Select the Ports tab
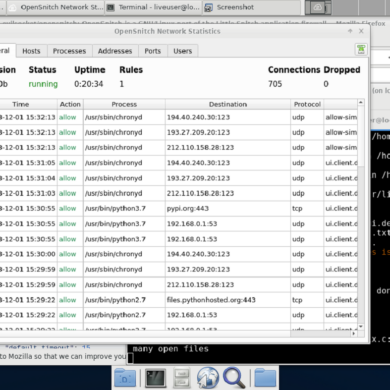This screenshot has width=390, height=390. [x=153, y=51]
